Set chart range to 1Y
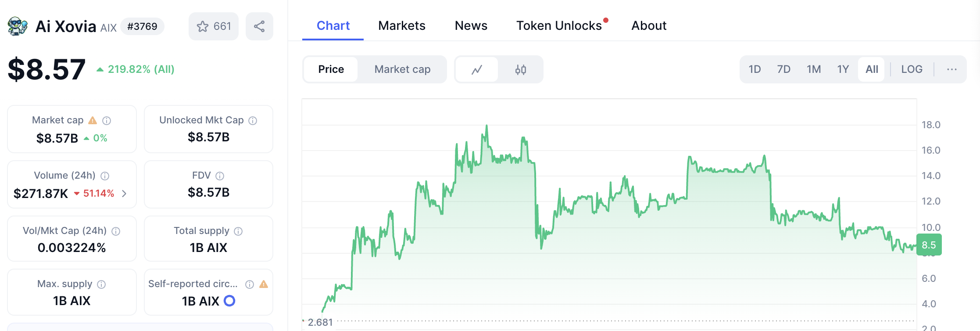980x331 pixels. click(x=843, y=69)
